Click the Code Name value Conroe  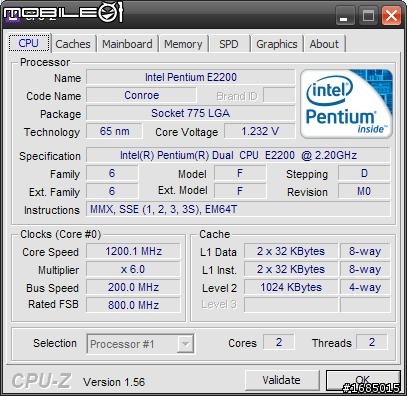pyautogui.click(x=141, y=95)
